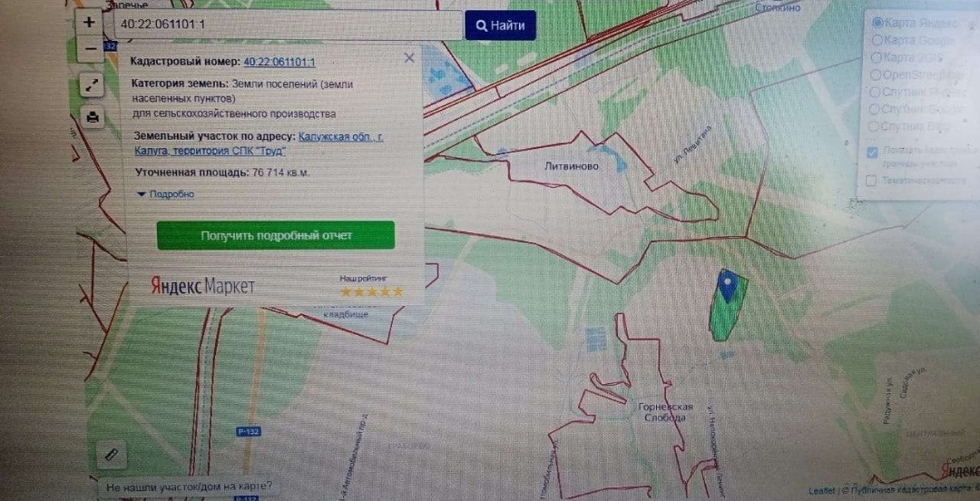Open the Калужская обл. address link
This screenshot has width=980, height=501.
point(259,143)
